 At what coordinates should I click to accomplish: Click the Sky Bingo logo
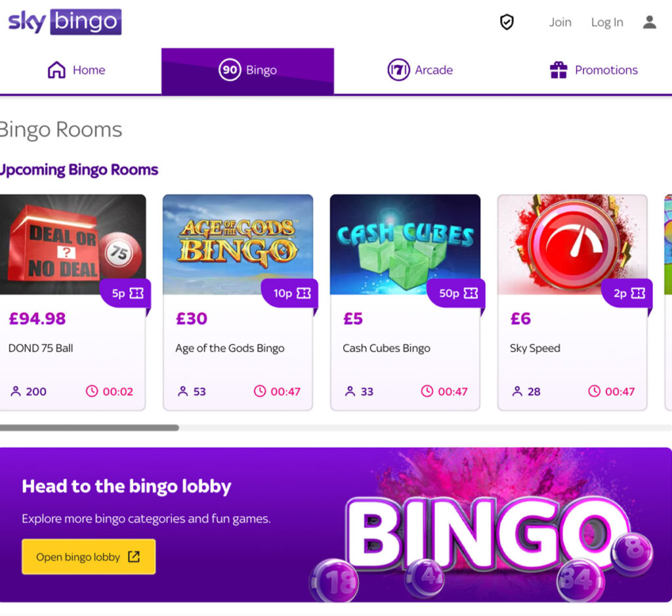pyautogui.click(x=64, y=21)
